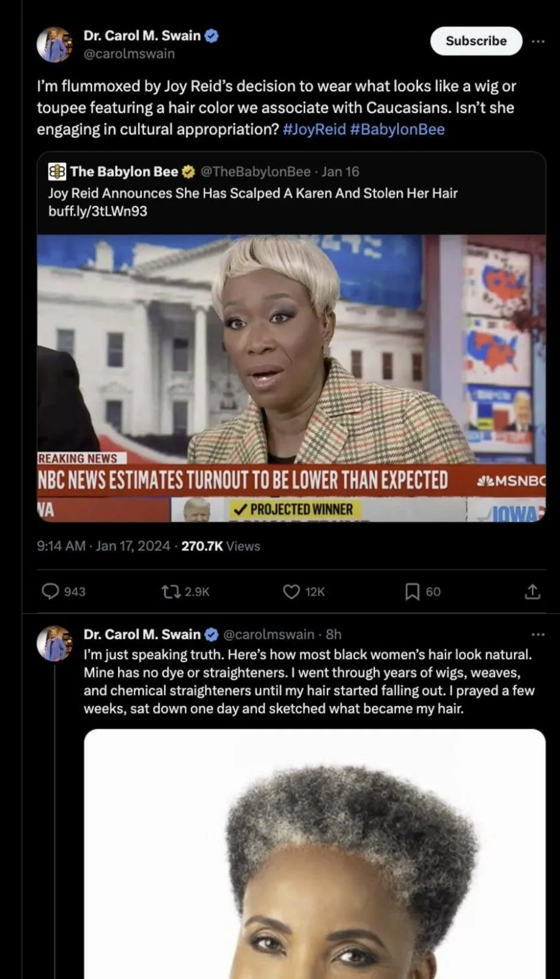Image resolution: width=560 pixels, height=979 pixels.
Task: Open three-dot menu on the reply tweet
Action: (x=538, y=635)
